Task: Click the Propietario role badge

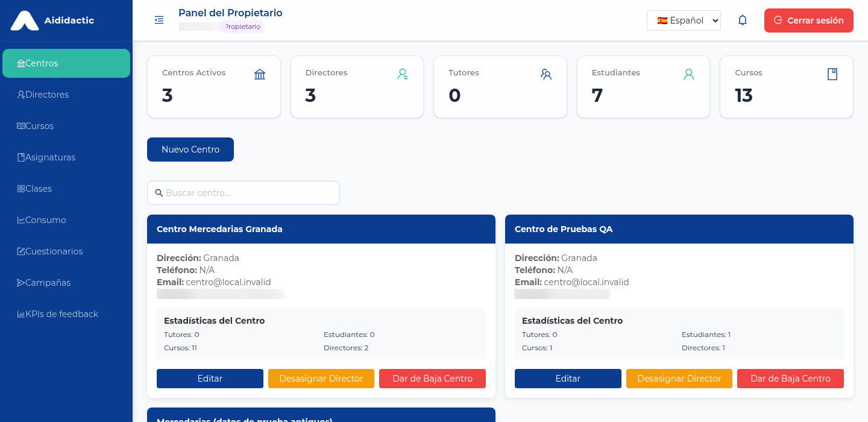Action: pyautogui.click(x=242, y=27)
